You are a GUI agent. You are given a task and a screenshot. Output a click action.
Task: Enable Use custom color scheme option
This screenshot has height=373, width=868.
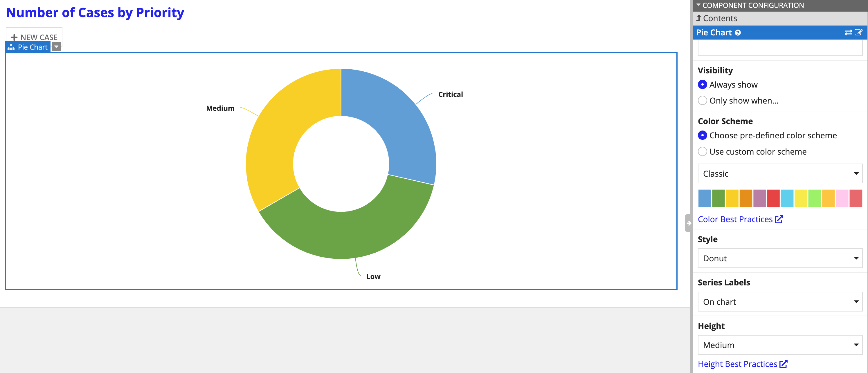[703, 152]
